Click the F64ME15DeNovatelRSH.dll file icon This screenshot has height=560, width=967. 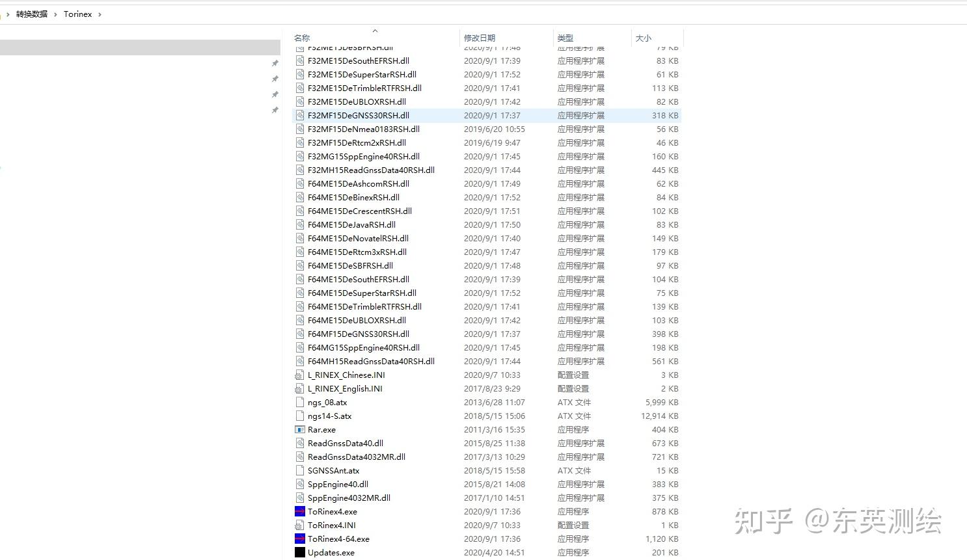tap(300, 238)
